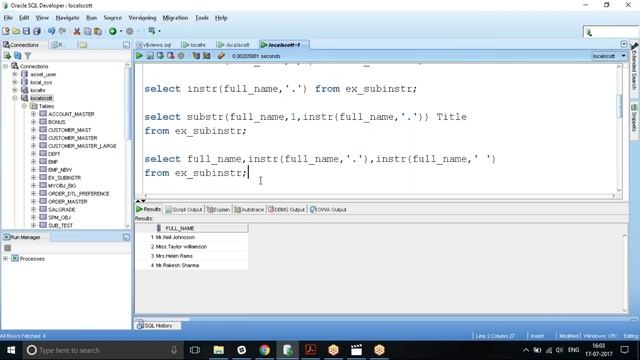This screenshot has width=640, height=360.
Task: Click the Undo toolbar icon
Action: coord(51,31)
